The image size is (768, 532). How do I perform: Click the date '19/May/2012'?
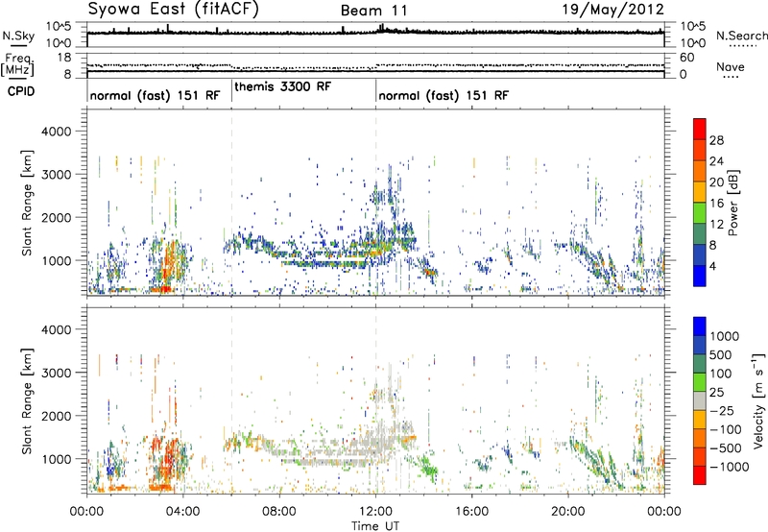pos(612,9)
